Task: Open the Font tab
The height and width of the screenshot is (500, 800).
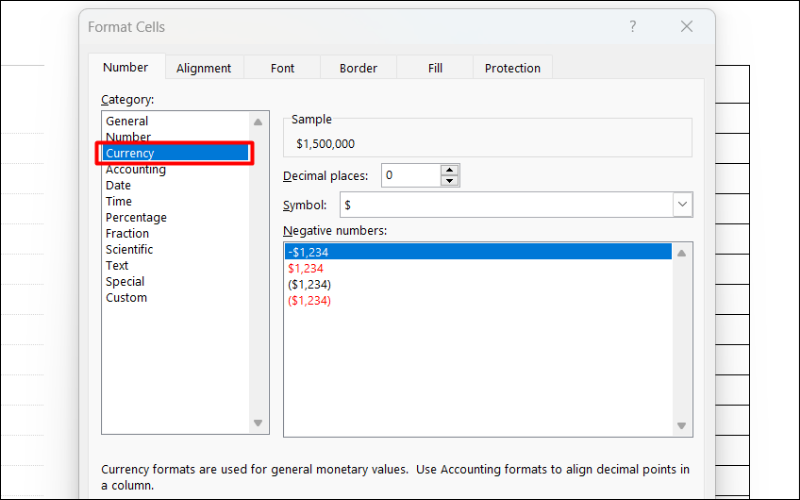Action: (x=282, y=68)
